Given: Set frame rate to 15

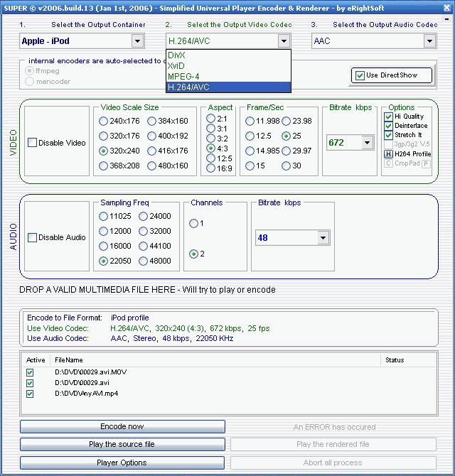Looking at the screenshot, I should pos(250,166).
